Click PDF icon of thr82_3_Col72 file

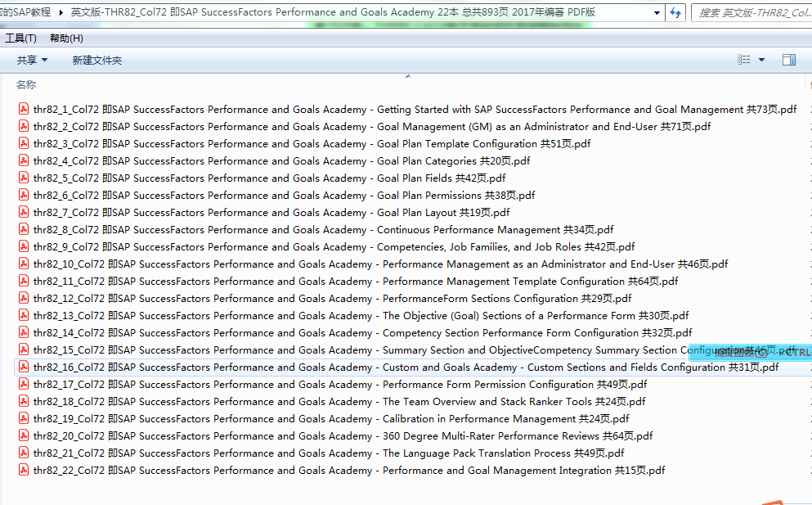pos(23,143)
